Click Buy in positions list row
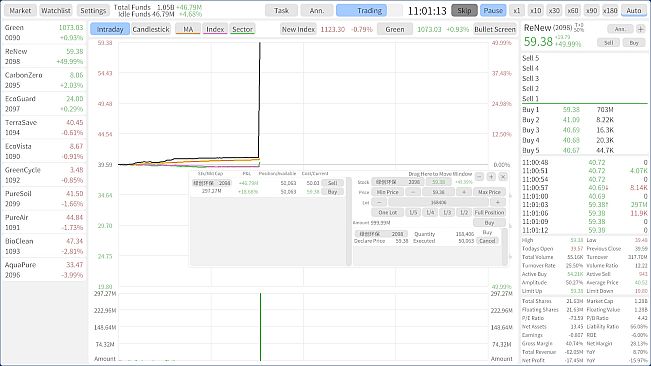 click(x=332, y=192)
